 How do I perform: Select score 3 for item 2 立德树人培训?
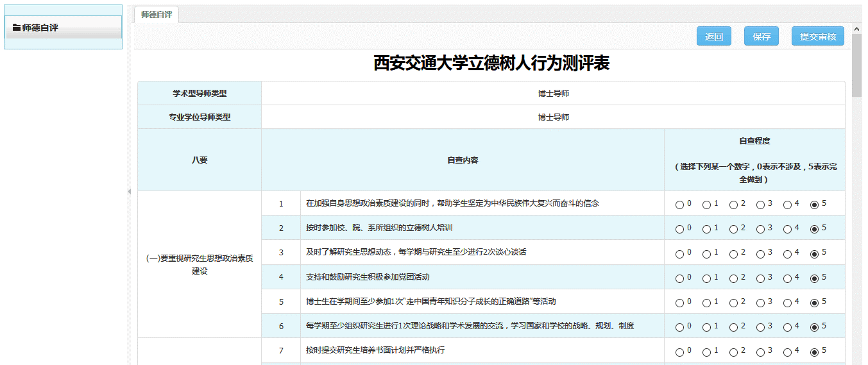tap(760, 230)
